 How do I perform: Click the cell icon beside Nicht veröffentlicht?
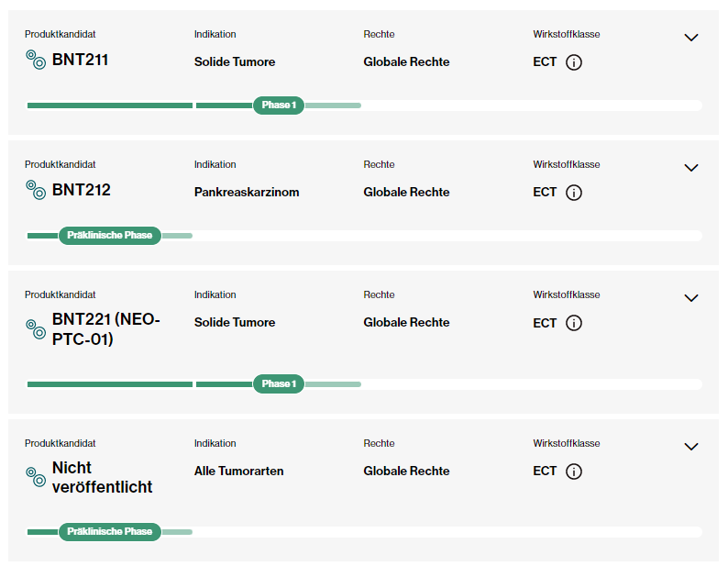click(x=36, y=476)
